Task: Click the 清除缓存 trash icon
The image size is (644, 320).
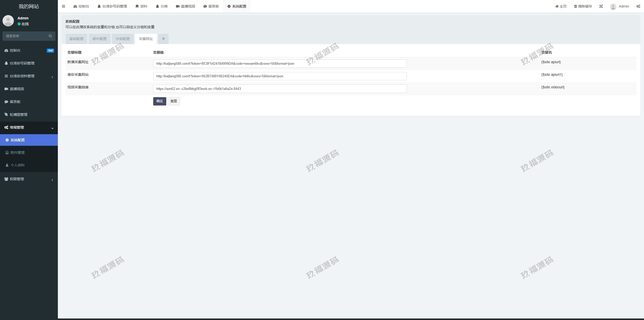Action: coord(576,6)
